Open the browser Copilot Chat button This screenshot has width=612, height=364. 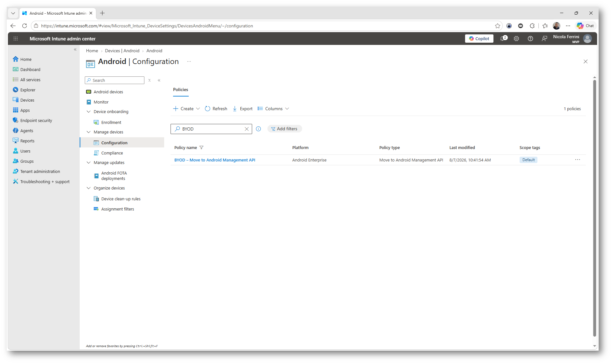click(x=585, y=26)
